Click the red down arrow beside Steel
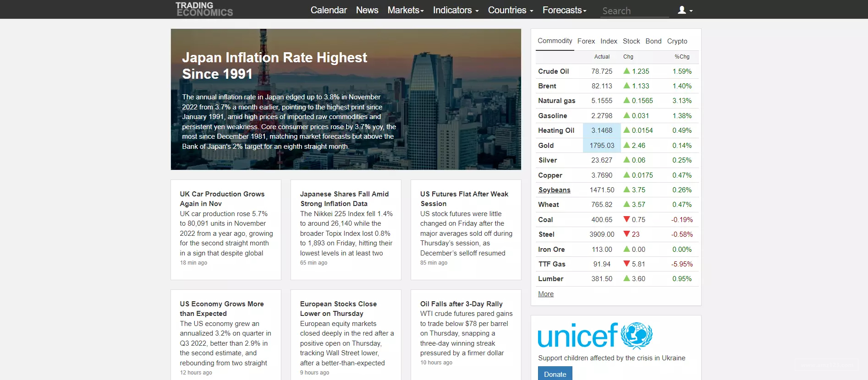This screenshot has height=380, width=868. point(626,234)
